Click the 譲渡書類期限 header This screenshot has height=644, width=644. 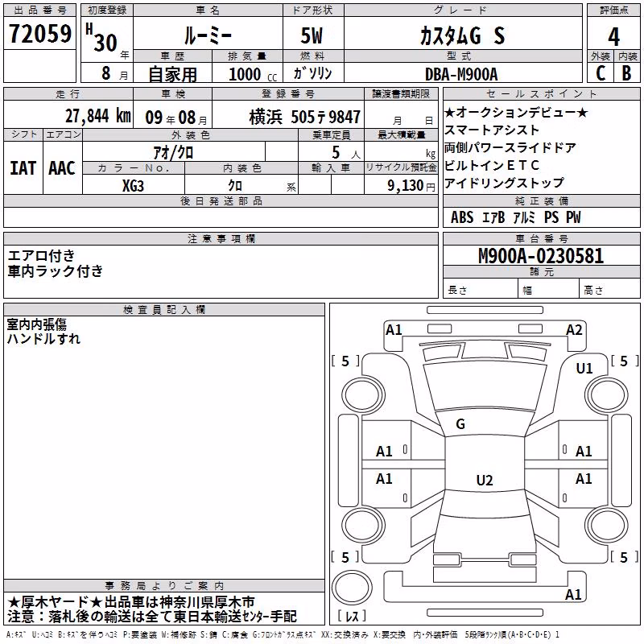point(401,93)
